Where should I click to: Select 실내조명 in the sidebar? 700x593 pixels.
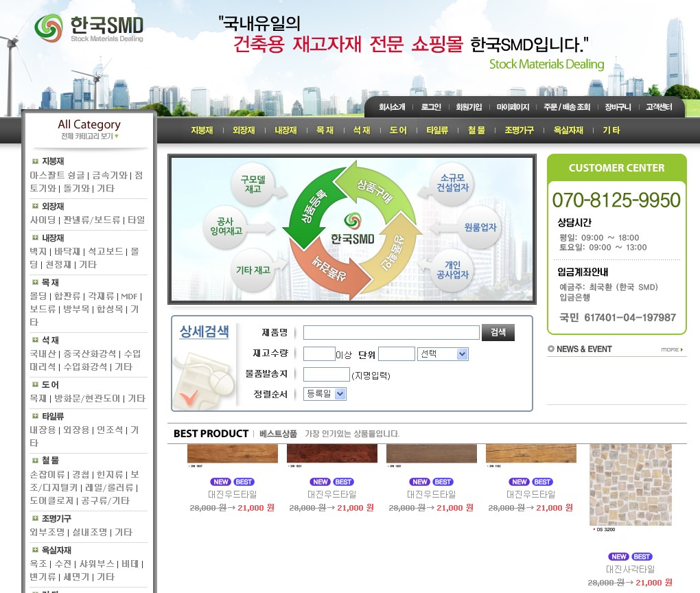90,533
